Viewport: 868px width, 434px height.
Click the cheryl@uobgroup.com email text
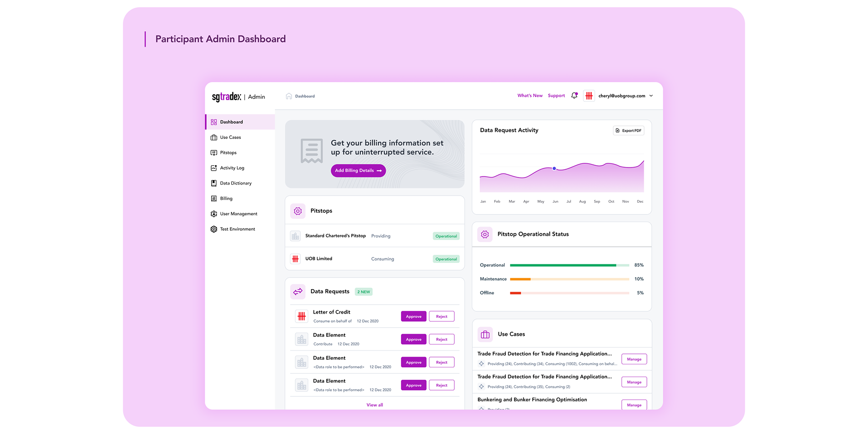point(622,96)
